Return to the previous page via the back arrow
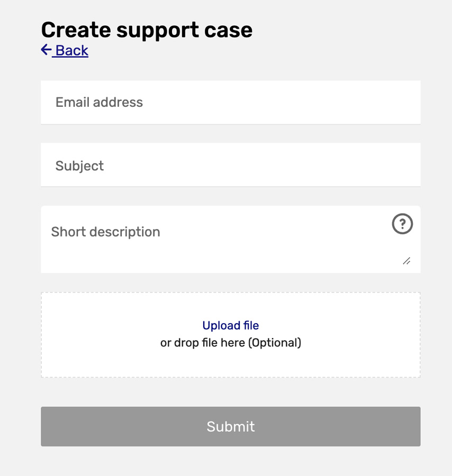This screenshot has height=476, width=452. click(46, 50)
